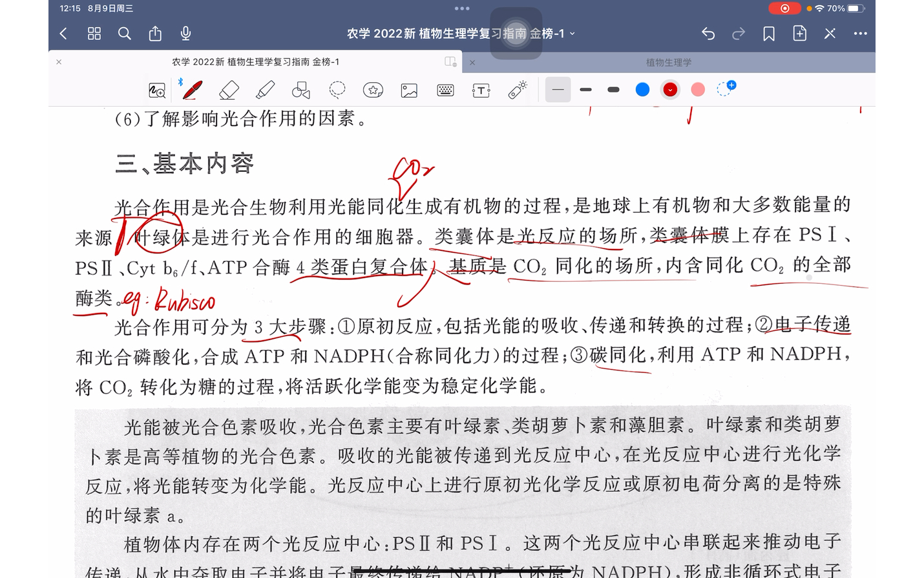Switch to the 植物生理学 tab
The width and height of the screenshot is (924, 578).
click(669, 63)
